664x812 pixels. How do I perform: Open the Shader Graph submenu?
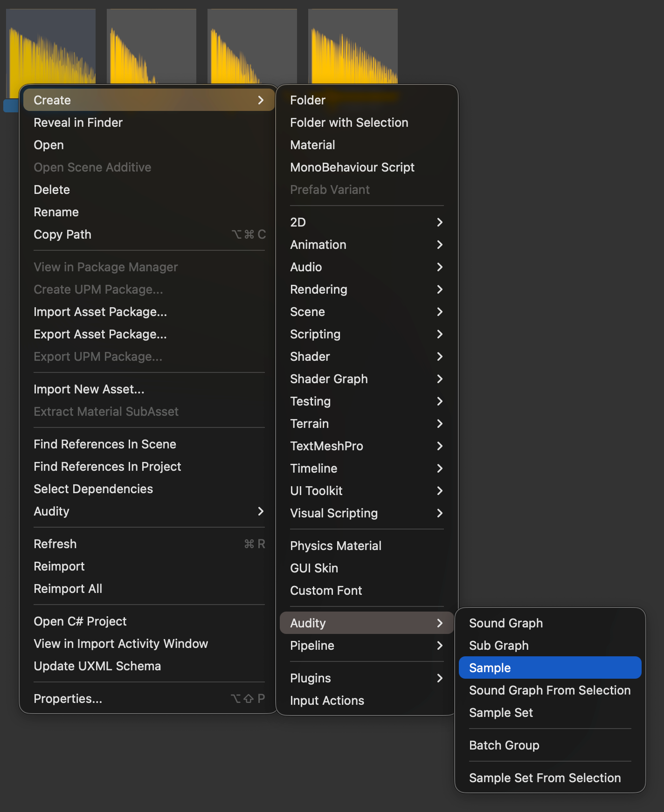pyautogui.click(x=367, y=378)
